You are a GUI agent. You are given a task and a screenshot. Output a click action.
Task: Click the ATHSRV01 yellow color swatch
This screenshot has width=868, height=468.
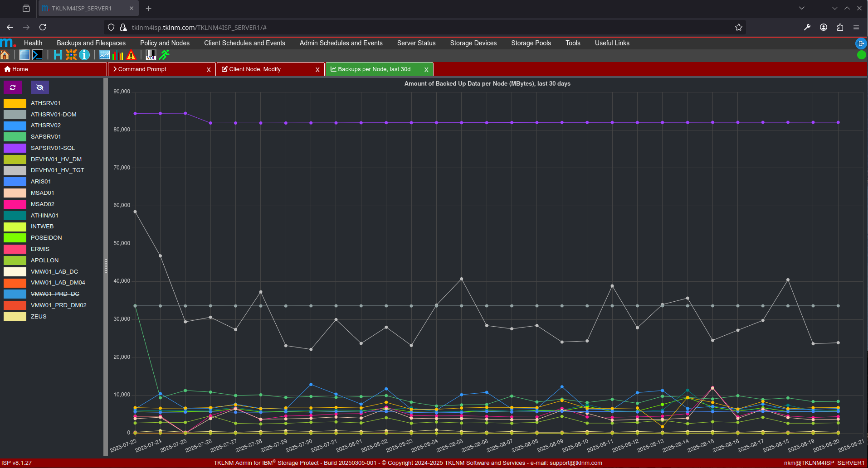15,103
